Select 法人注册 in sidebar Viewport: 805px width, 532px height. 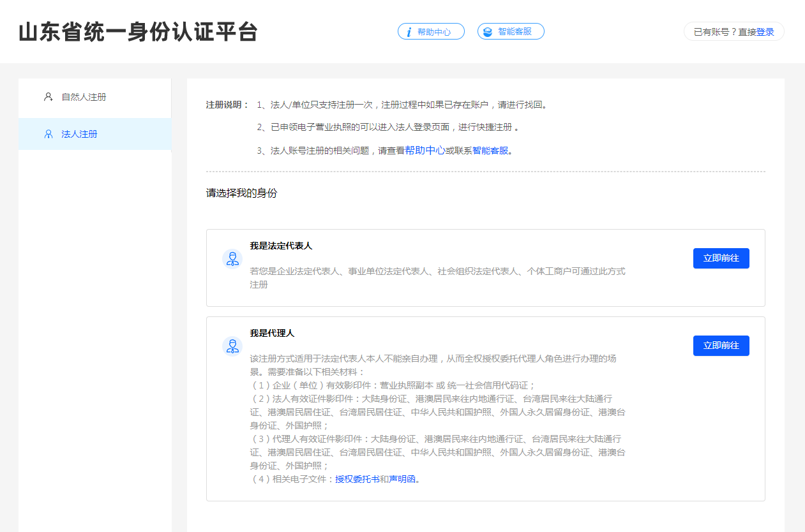(95, 134)
